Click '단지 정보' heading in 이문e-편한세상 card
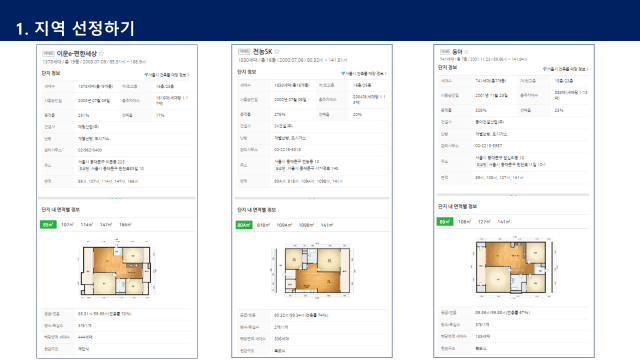The image size is (640, 360). 51,73
